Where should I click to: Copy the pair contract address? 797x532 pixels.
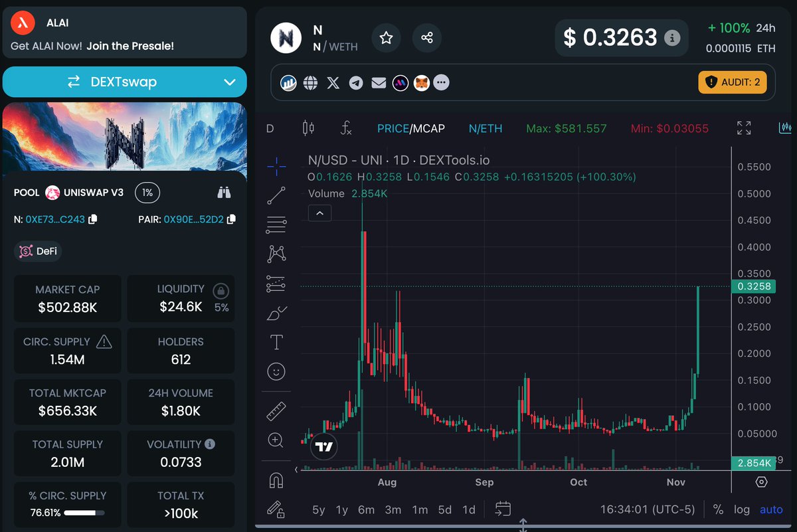231,219
